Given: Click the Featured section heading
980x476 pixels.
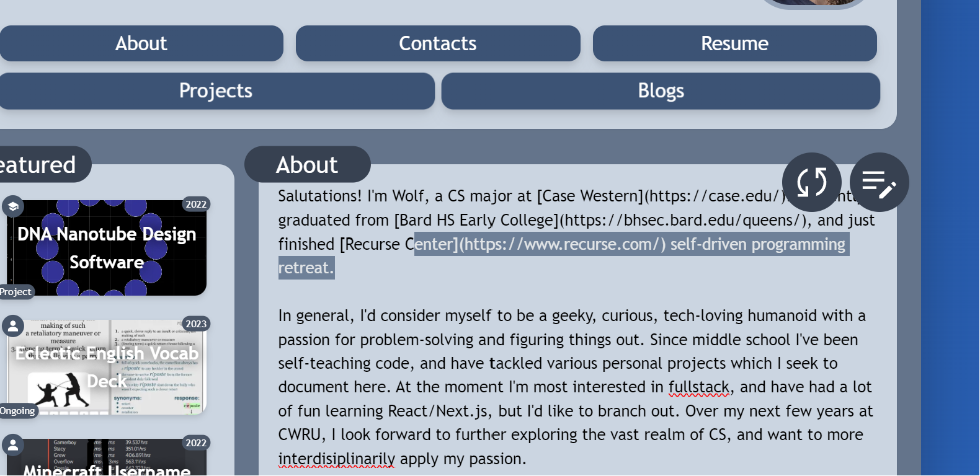Looking at the screenshot, I should click(x=38, y=165).
